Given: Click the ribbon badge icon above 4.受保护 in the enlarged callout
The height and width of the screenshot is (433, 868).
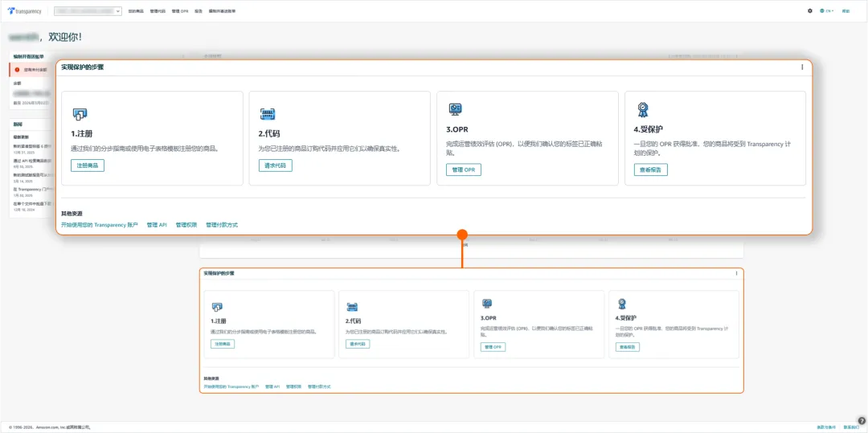Looking at the screenshot, I should click(x=642, y=109).
